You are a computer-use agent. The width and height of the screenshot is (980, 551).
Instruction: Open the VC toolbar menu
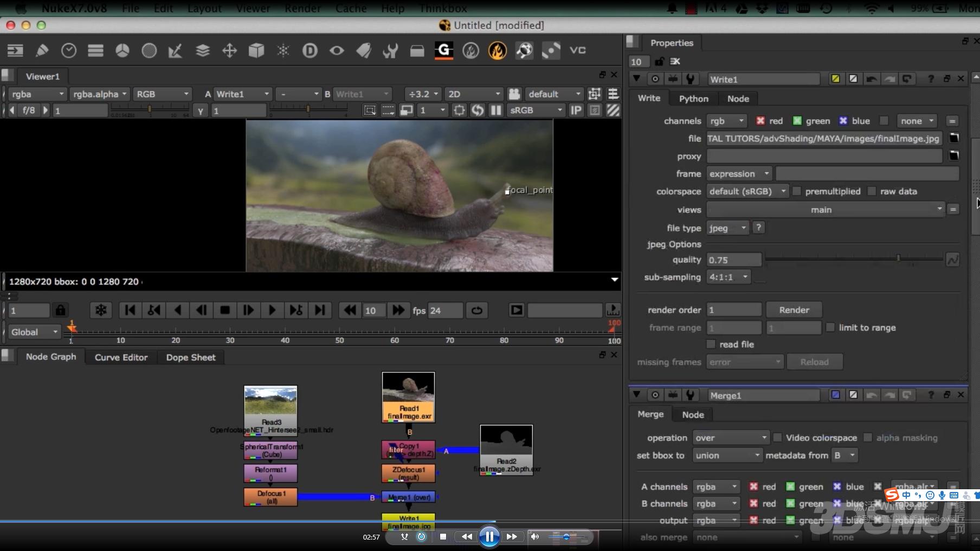[x=578, y=50]
